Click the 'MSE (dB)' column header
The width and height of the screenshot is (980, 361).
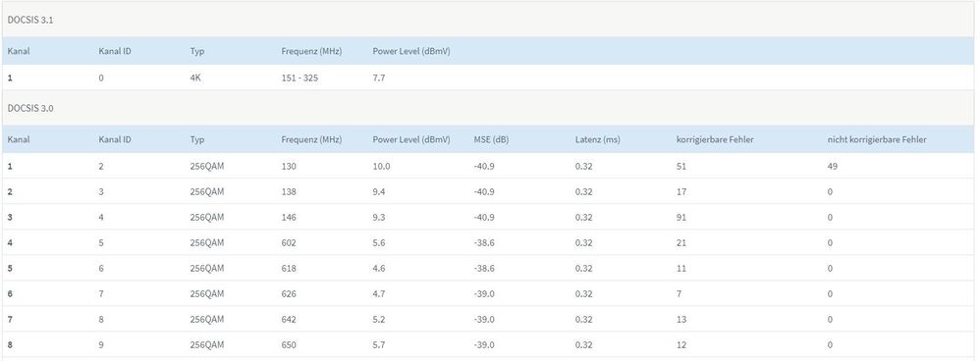491,140
